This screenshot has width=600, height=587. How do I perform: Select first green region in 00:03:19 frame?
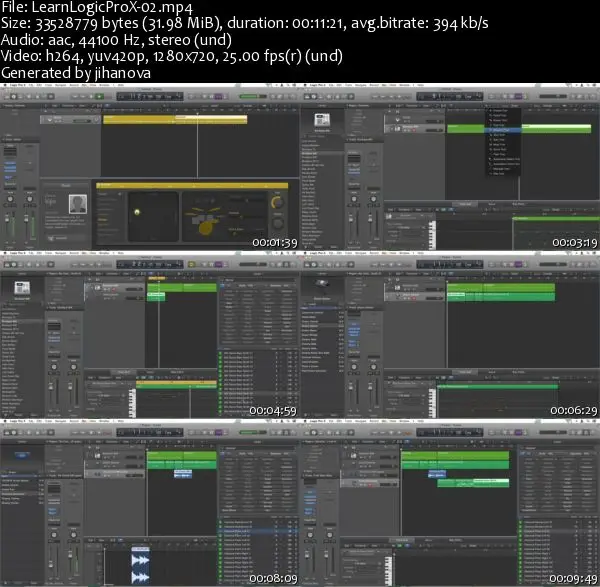pos(465,129)
